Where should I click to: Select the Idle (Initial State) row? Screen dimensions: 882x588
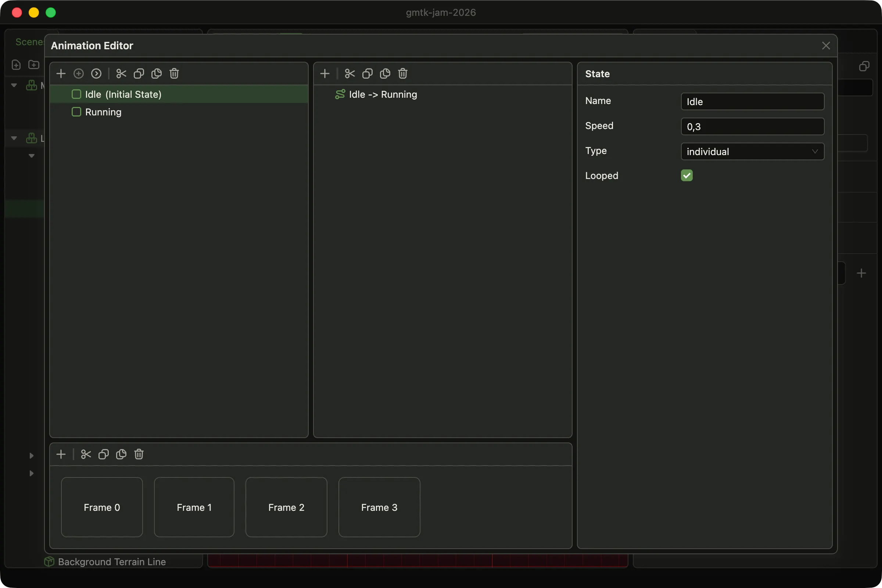pyautogui.click(x=179, y=94)
